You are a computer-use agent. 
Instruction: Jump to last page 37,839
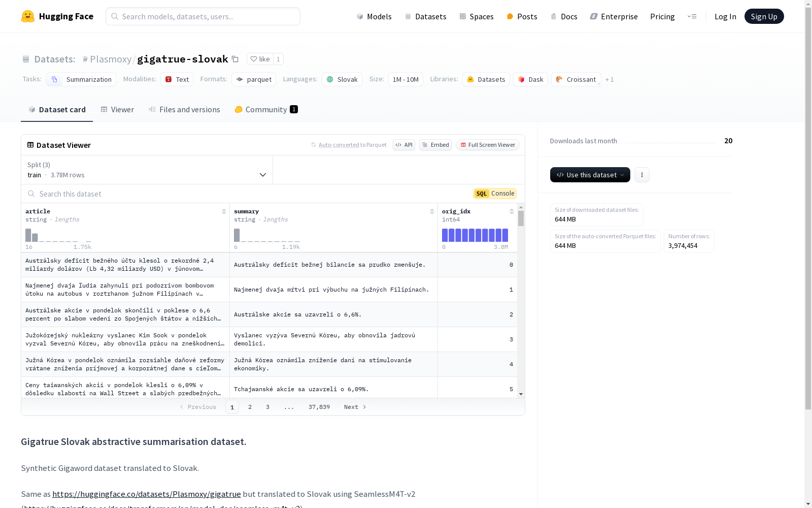click(319, 407)
